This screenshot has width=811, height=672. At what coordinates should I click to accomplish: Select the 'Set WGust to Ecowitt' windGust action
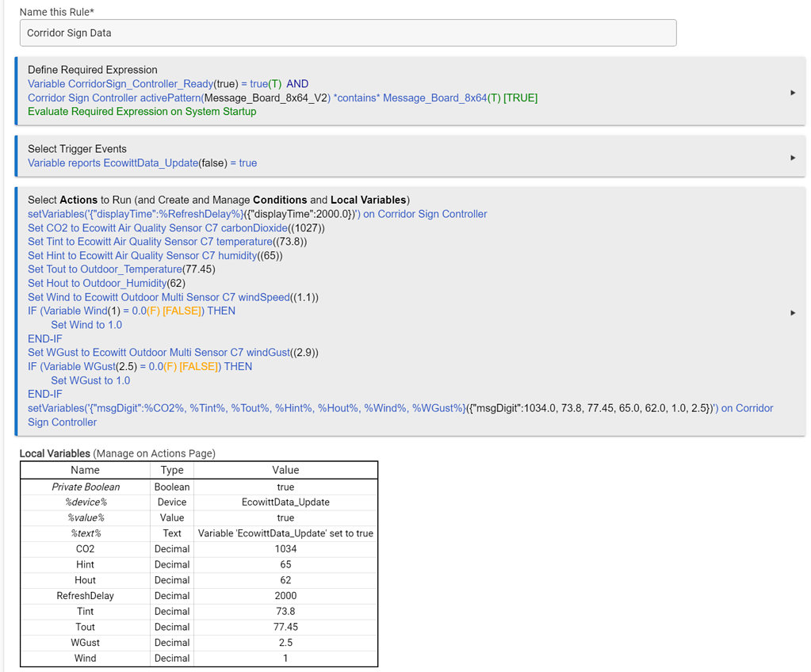[173, 353]
